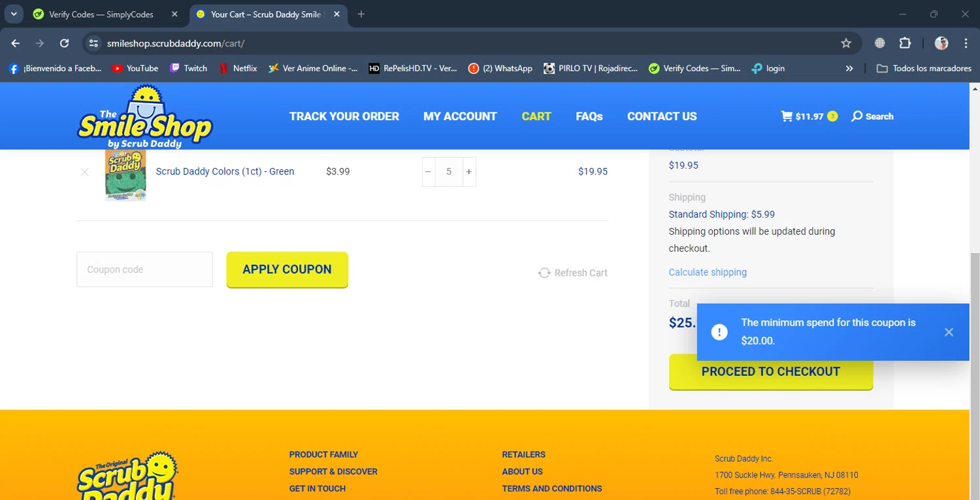Image resolution: width=980 pixels, height=500 pixels.
Task: Open PRODUCT FAMILY footer link
Action: [323, 454]
